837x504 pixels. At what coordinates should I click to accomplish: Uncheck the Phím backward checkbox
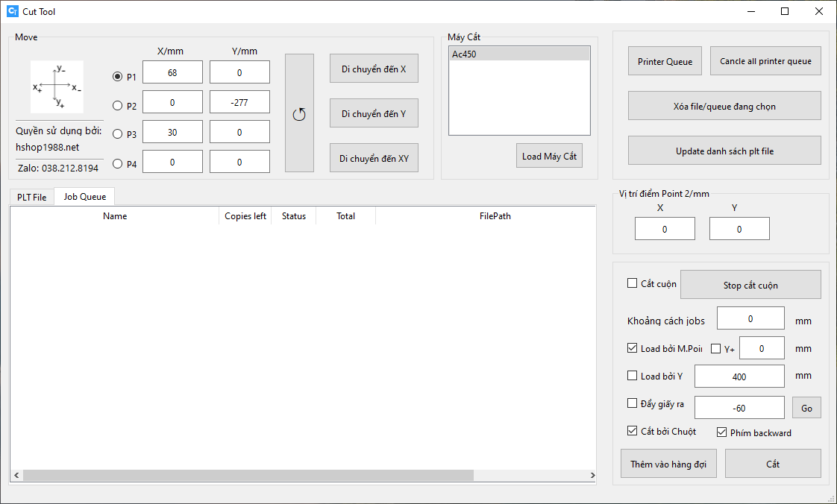tap(721, 432)
